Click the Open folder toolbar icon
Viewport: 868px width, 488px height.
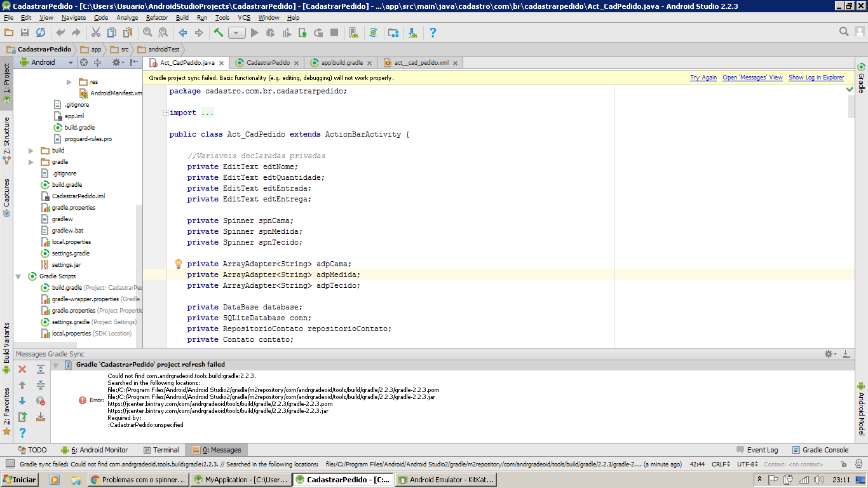click(9, 32)
